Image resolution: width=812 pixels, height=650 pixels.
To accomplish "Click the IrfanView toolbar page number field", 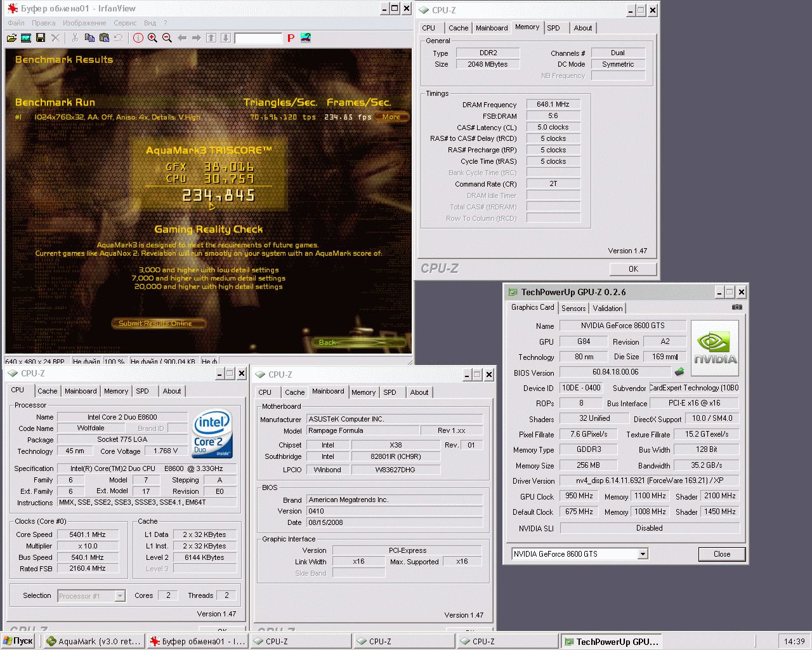I will coord(258,38).
